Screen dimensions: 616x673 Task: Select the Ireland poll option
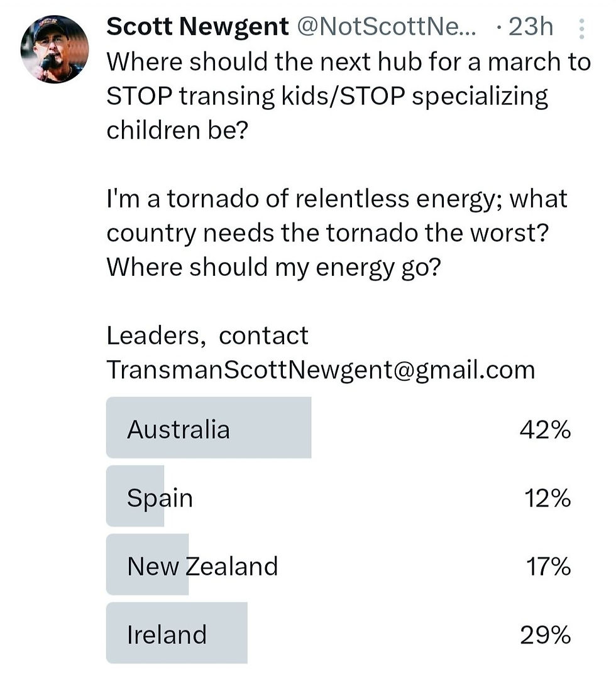pyautogui.click(x=338, y=633)
